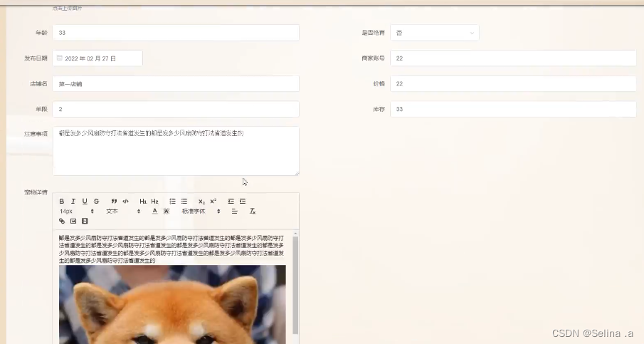
Task: Click the editor's vertical scrollbar
Action: tap(295, 283)
